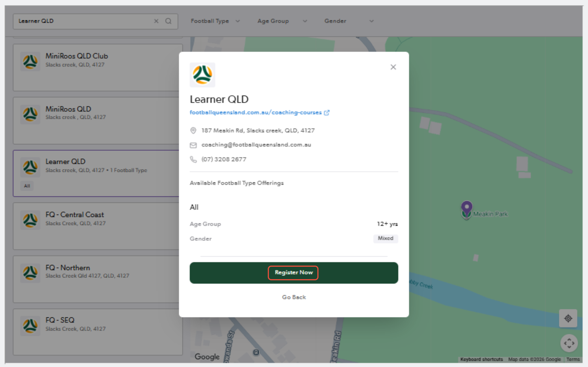Click the phone icon beside the number
588x367 pixels.
(x=193, y=159)
